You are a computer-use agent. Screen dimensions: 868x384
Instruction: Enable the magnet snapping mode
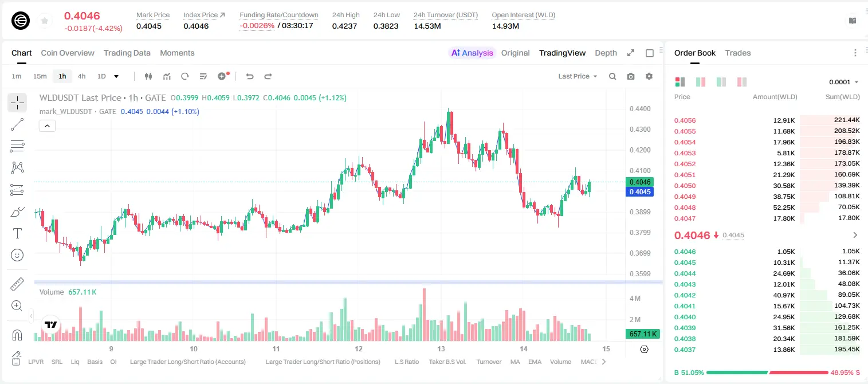tap(17, 335)
